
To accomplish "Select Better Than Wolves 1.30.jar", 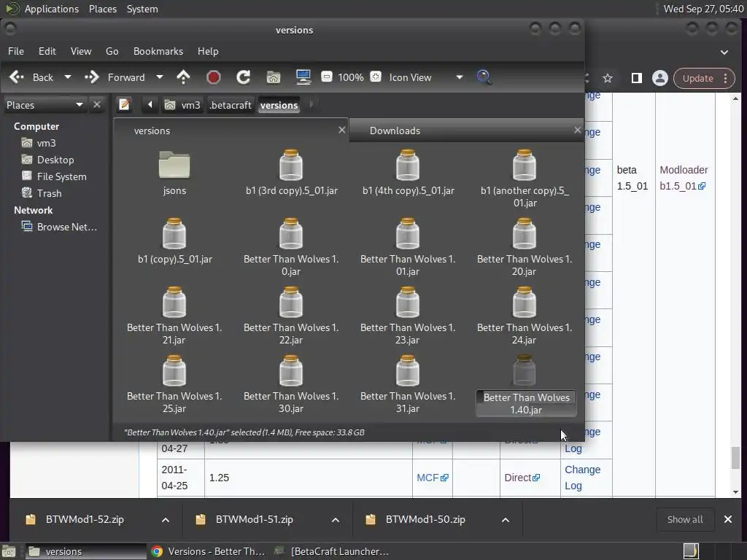I will coord(291,371).
